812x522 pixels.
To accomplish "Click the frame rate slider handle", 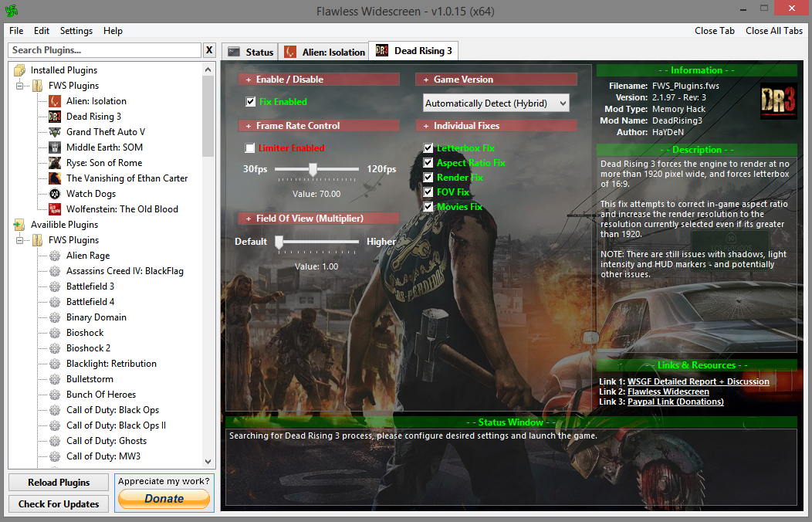I will (313, 169).
